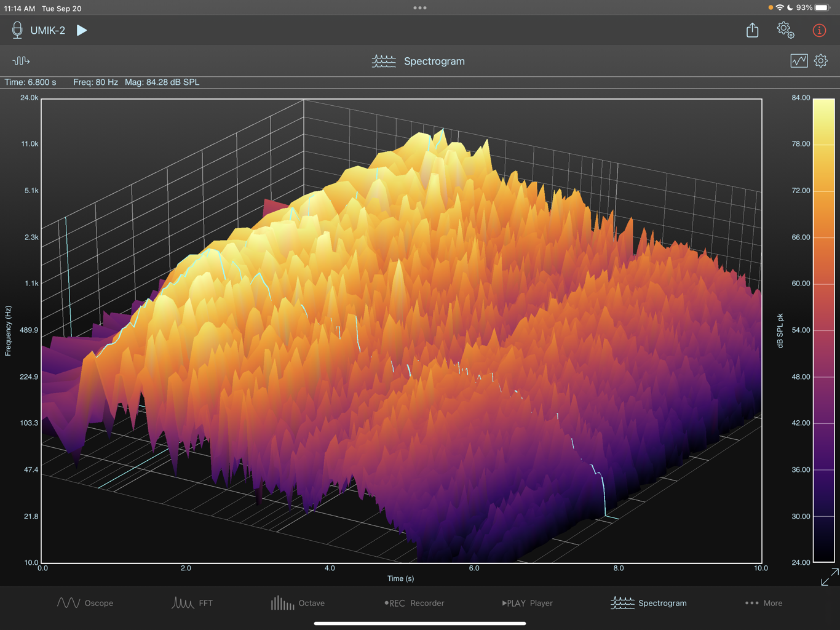Open the share/export menu
The width and height of the screenshot is (840, 630).
752,30
